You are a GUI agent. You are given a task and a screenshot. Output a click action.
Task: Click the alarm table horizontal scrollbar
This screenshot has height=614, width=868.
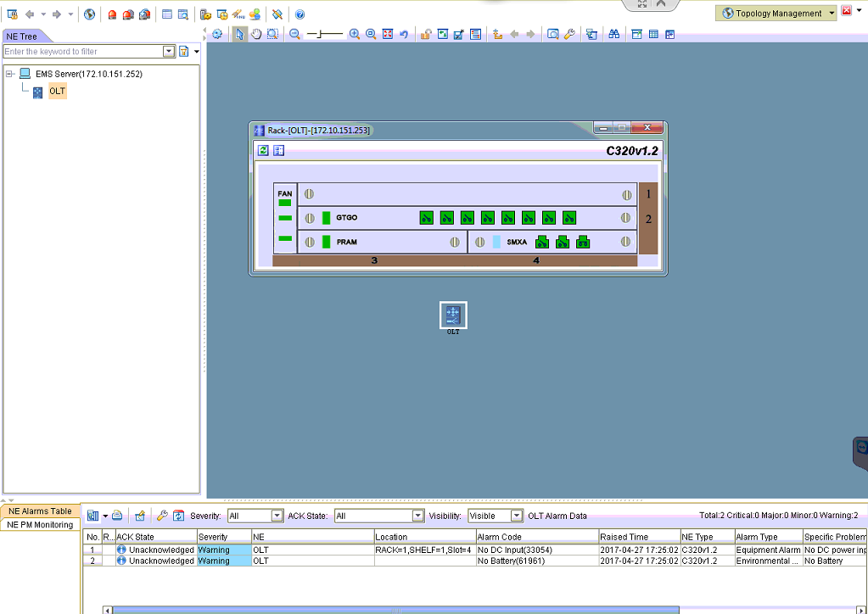coord(395,610)
